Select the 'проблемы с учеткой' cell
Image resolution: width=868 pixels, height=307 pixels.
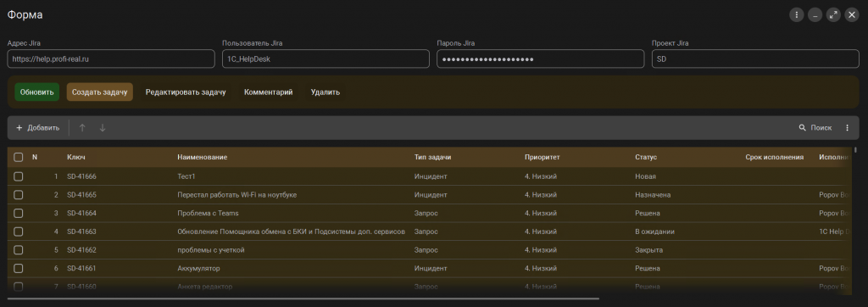click(x=211, y=250)
